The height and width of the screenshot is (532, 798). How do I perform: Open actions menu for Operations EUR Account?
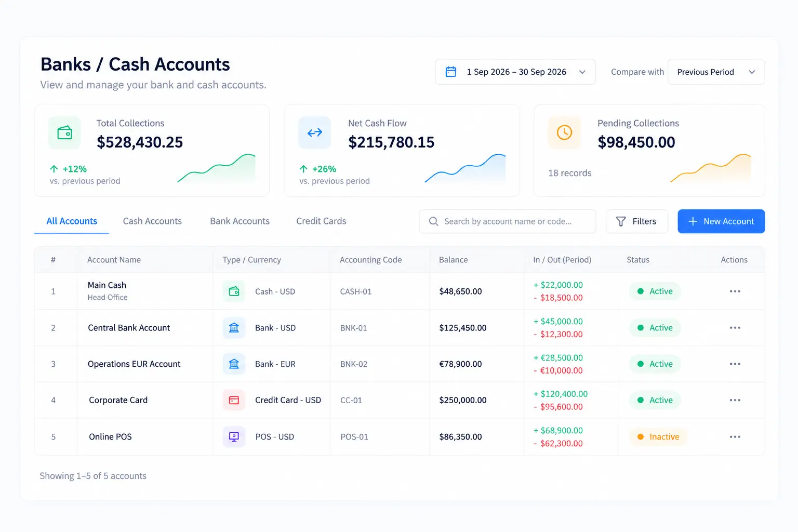pyautogui.click(x=735, y=364)
